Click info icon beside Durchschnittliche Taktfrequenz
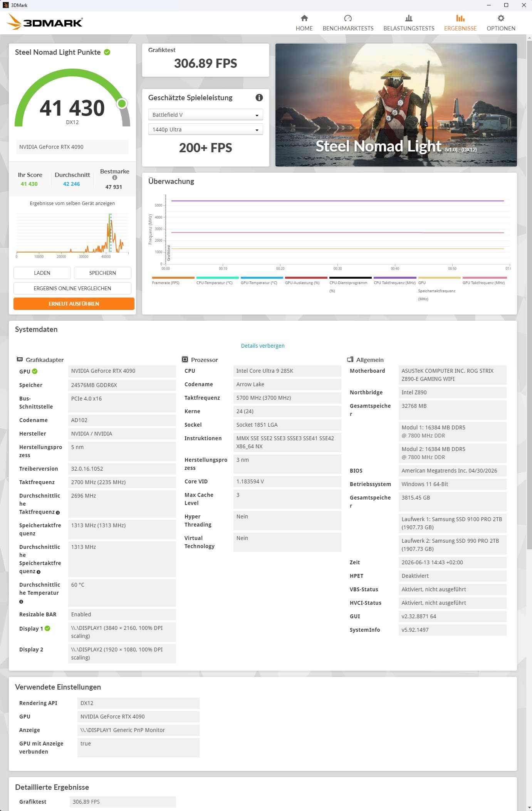Viewport: 532px width, 811px height. click(58, 513)
